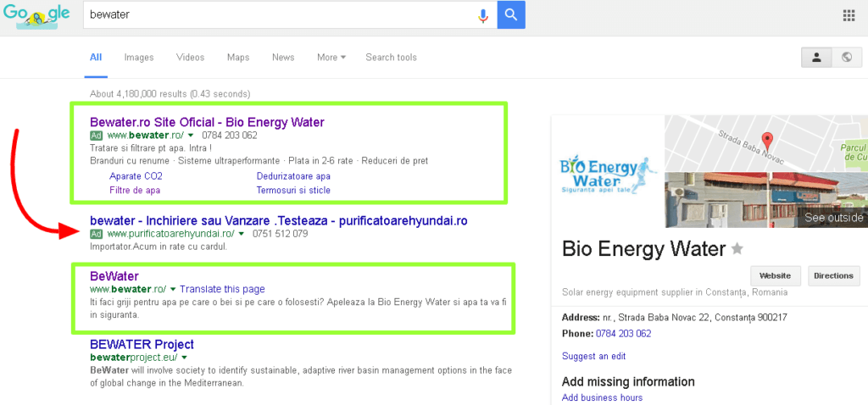868x405 pixels.
Task: Open the Google apps grid
Action: pyautogui.click(x=849, y=15)
